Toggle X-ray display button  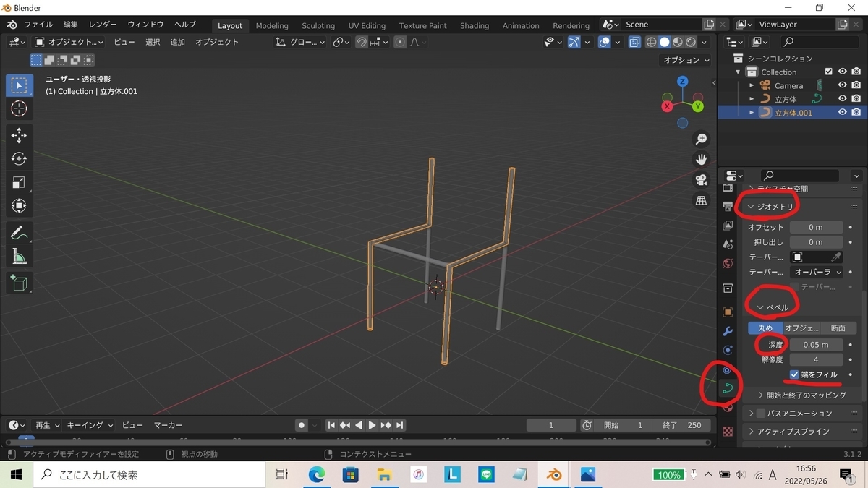pos(634,43)
